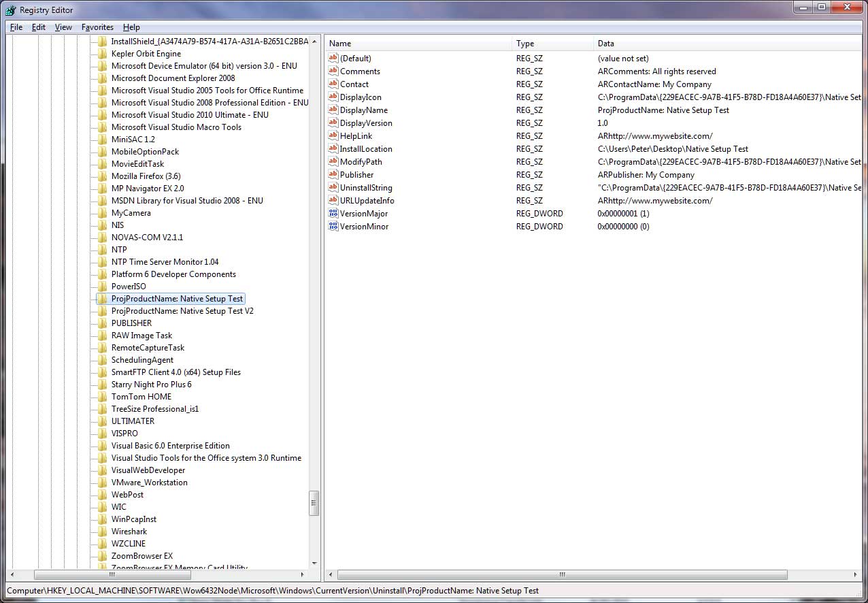Sort values by the Data column header
This screenshot has height=603, width=868.
728,44
